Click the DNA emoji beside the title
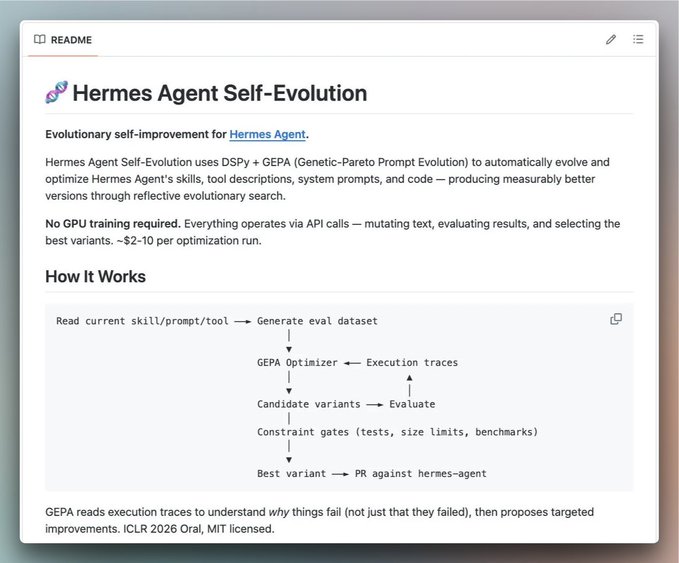This screenshot has height=563, width=679. click(x=57, y=92)
